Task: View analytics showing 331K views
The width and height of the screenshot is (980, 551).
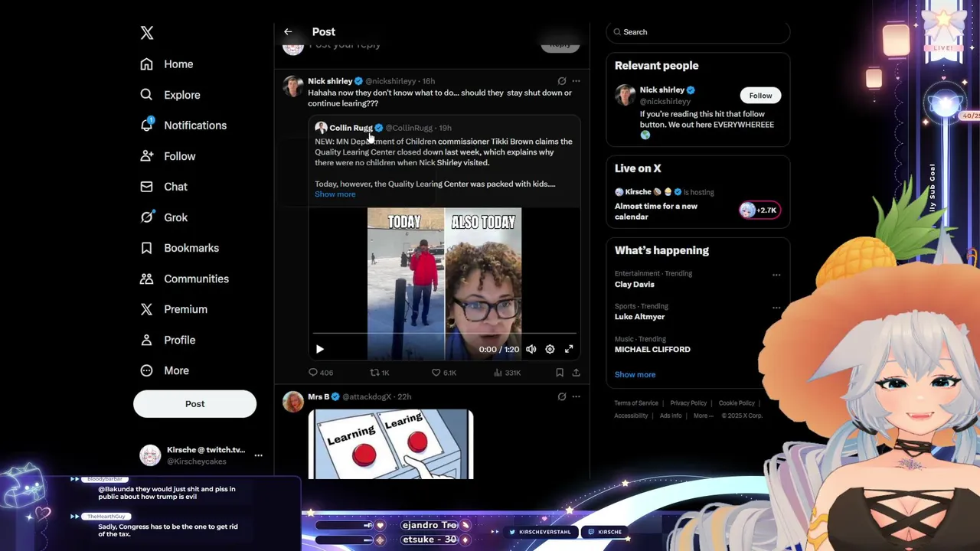Action: click(x=507, y=373)
